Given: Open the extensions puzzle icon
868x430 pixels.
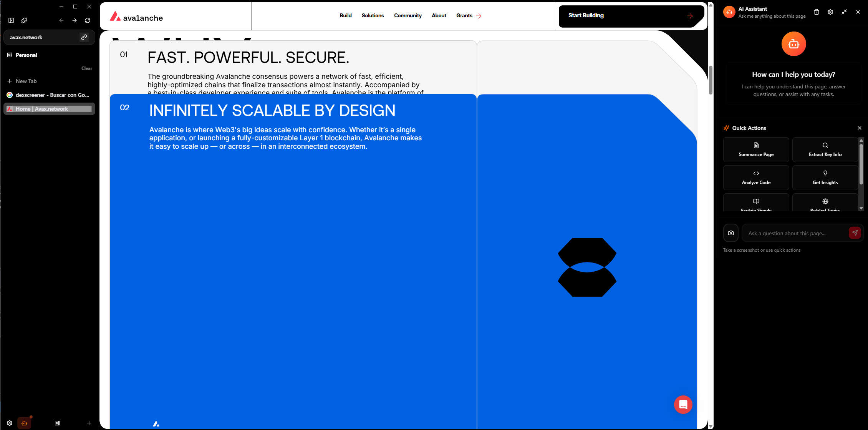Looking at the screenshot, I should coord(24,20).
